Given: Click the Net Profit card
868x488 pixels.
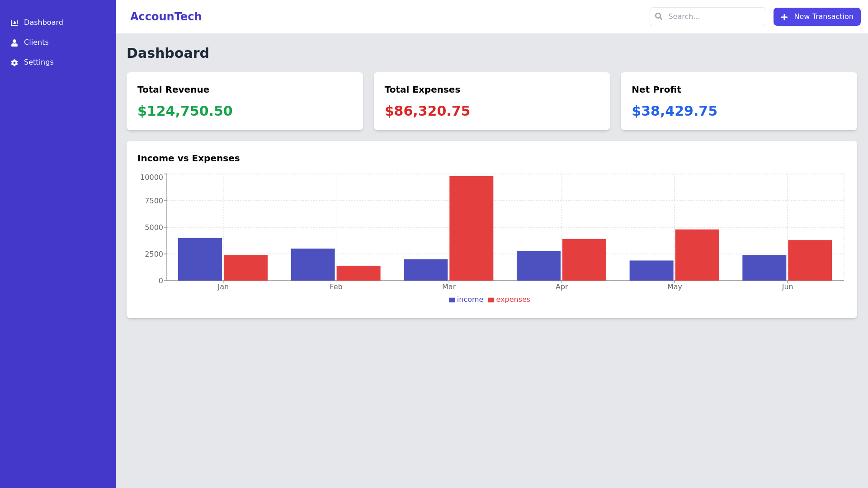Looking at the screenshot, I should [x=738, y=101].
